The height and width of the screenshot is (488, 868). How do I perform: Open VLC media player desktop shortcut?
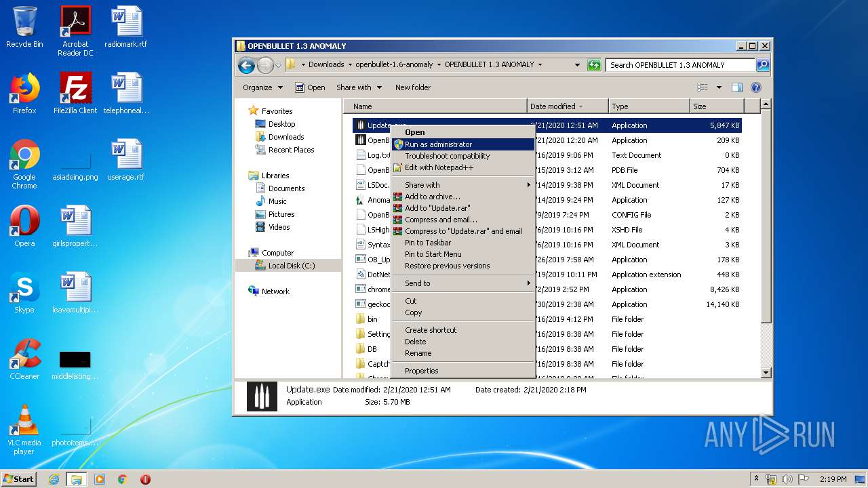[x=24, y=430]
